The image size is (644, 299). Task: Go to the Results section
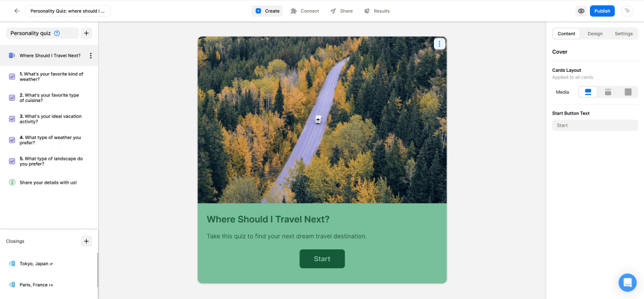[377, 11]
